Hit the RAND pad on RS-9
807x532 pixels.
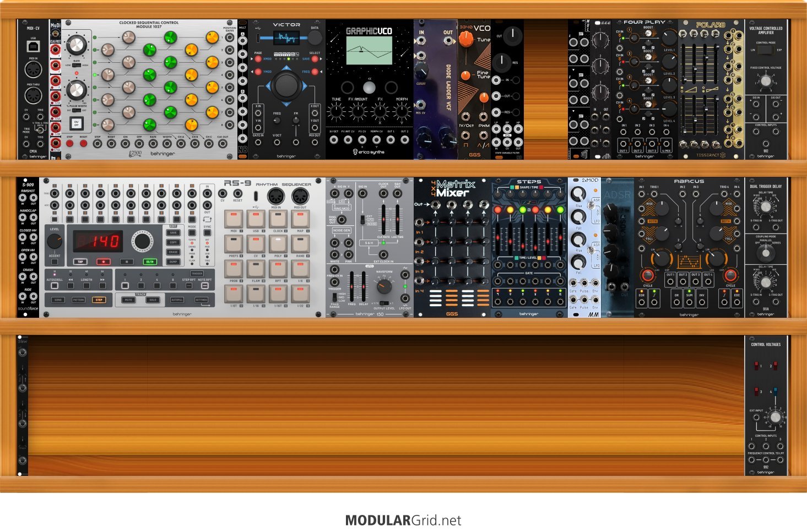(x=300, y=243)
